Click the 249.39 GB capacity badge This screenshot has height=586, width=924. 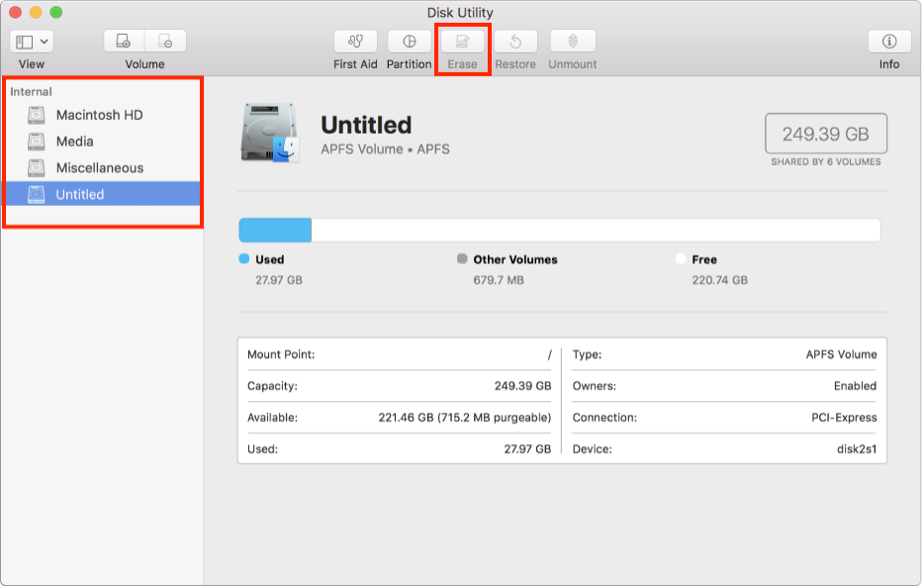pyautogui.click(x=826, y=133)
